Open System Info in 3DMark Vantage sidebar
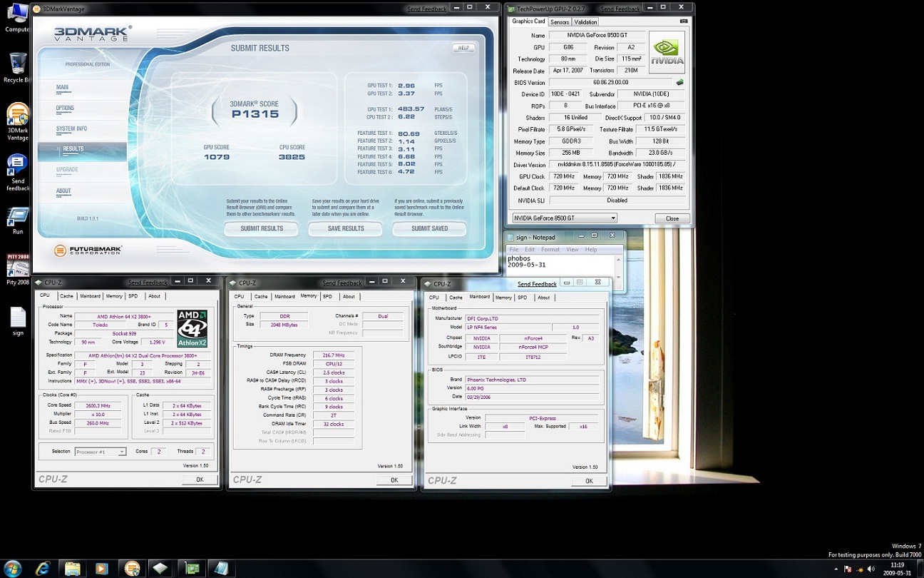The height and width of the screenshot is (578, 924). [71, 128]
